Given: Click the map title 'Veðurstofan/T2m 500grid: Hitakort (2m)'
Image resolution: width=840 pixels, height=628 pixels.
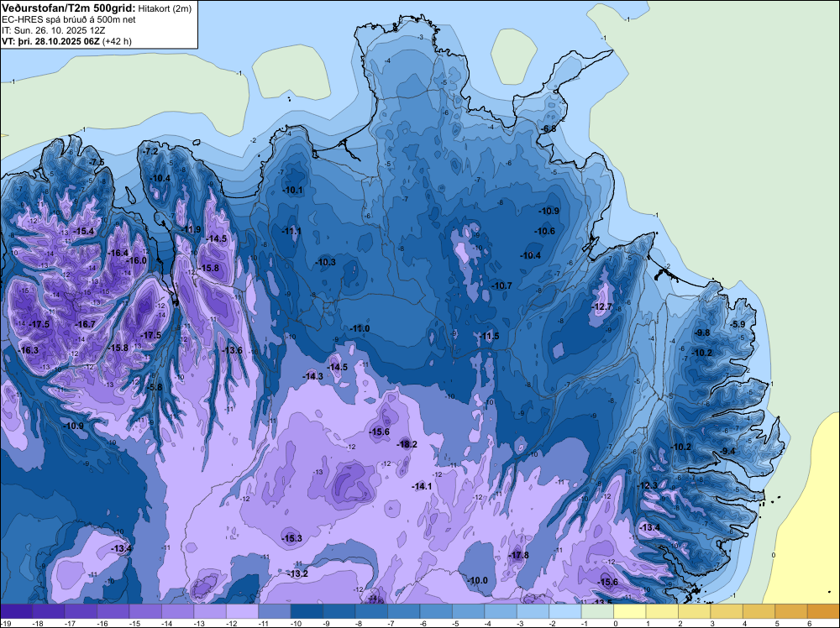Looking at the screenshot, I should [x=96, y=8].
